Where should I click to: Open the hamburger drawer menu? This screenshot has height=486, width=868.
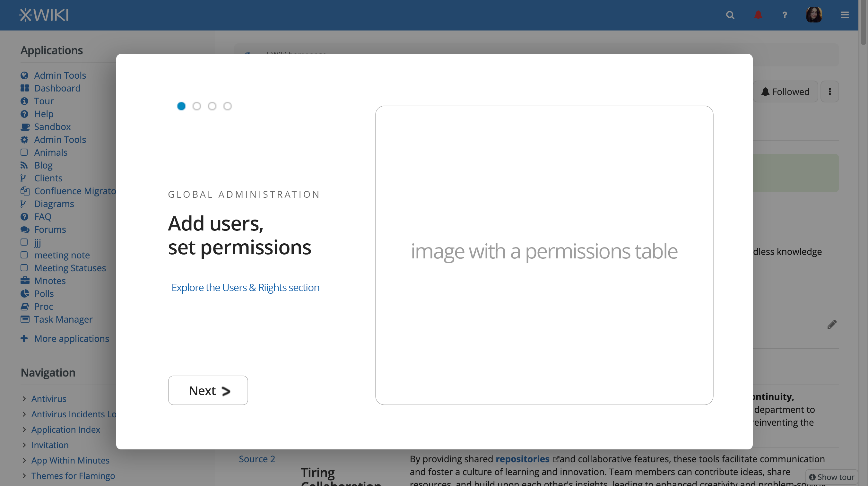pos(845,15)
